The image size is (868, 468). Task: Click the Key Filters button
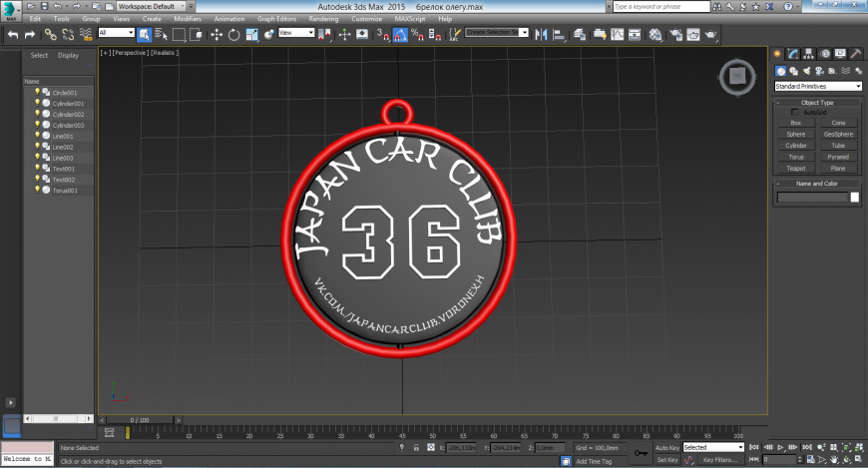click(x=720, y=460)
